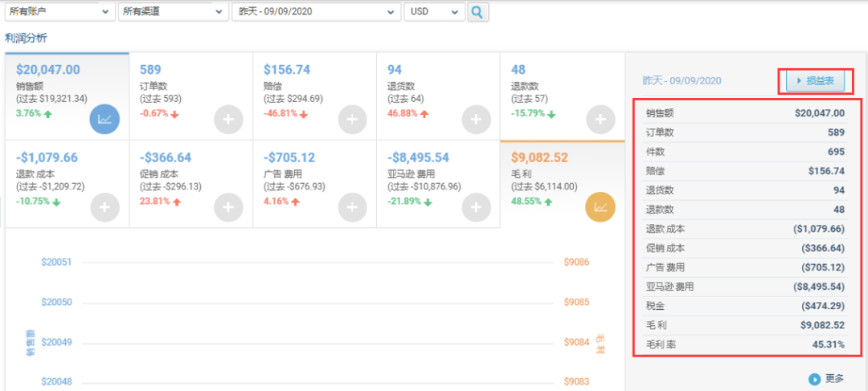Add 促销成本 metric to chart
This screenshot has width=868, height=391.
click(x=228, y=207)
